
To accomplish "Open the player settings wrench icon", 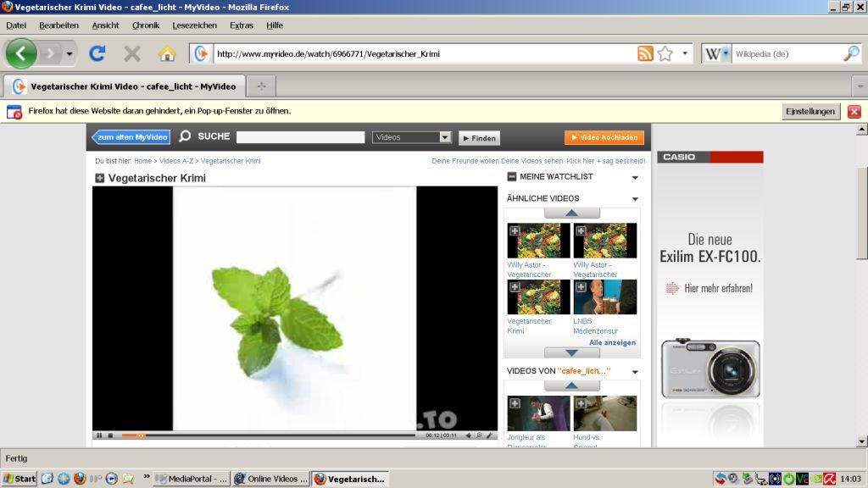I will click(489, 435).
